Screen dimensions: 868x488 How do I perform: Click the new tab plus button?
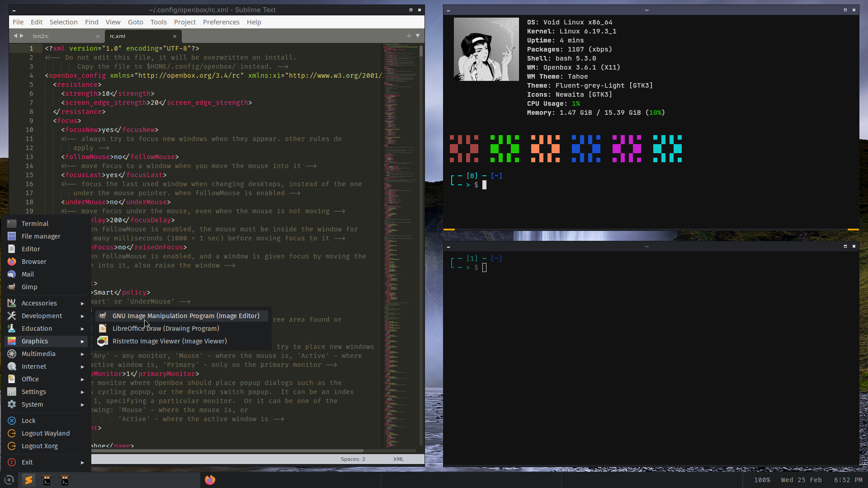[x=409, y=36]
